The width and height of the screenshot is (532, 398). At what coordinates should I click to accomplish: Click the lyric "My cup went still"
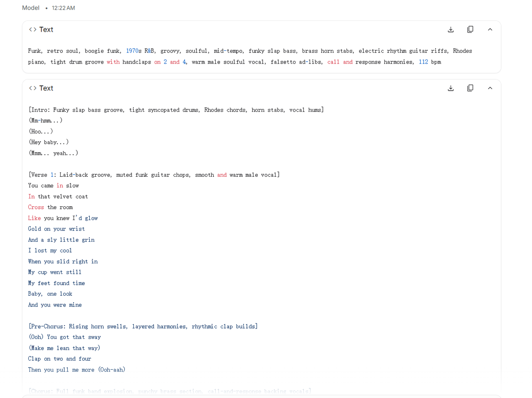coord(55,272)
